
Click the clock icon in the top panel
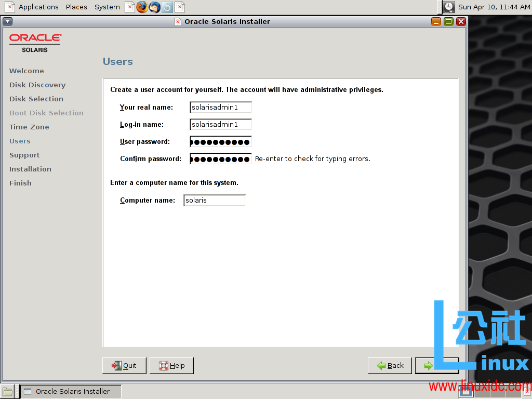click(449, 7)
